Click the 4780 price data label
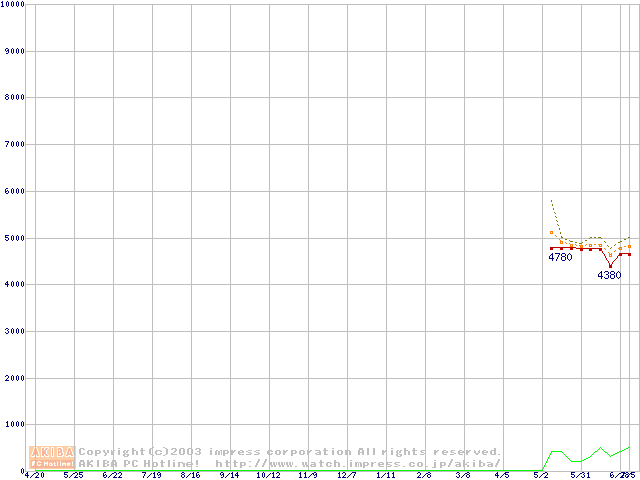 click(560, 257)
